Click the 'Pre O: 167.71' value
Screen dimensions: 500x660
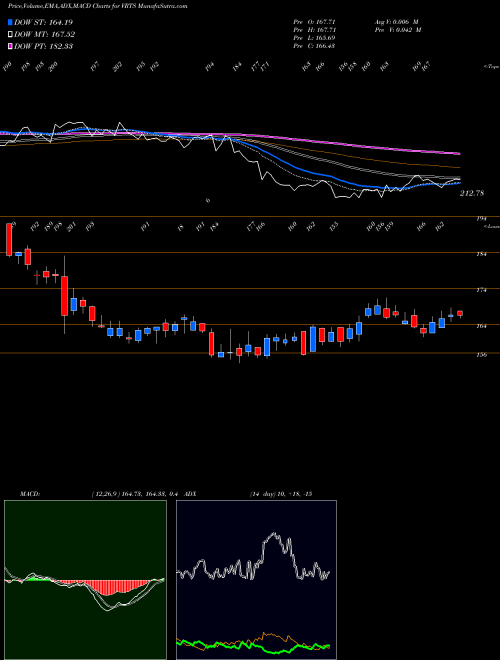coord(314,21)
